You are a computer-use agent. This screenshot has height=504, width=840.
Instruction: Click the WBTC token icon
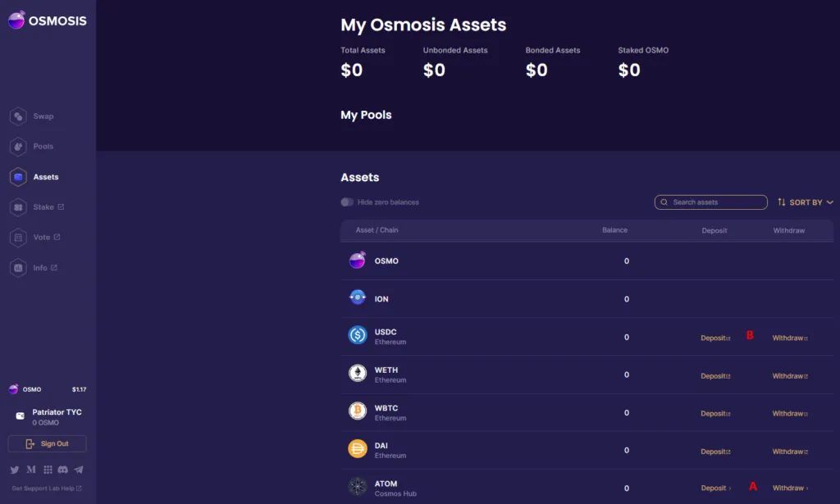(358, 411)
